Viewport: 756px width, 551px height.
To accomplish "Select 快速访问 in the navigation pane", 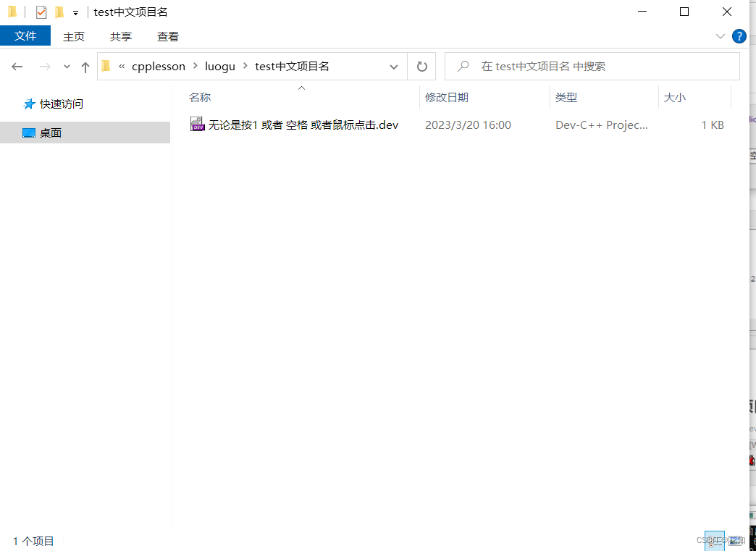I will [62, 104].
